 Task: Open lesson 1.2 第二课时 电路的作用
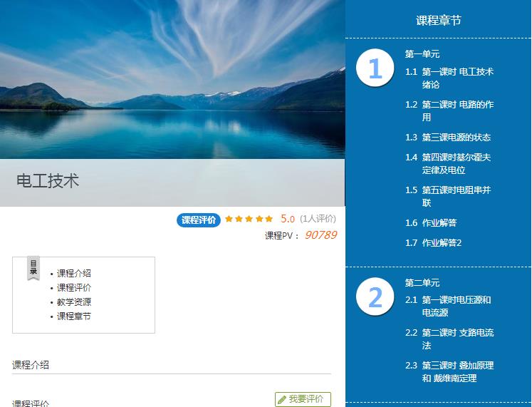[x=449, y=110]
